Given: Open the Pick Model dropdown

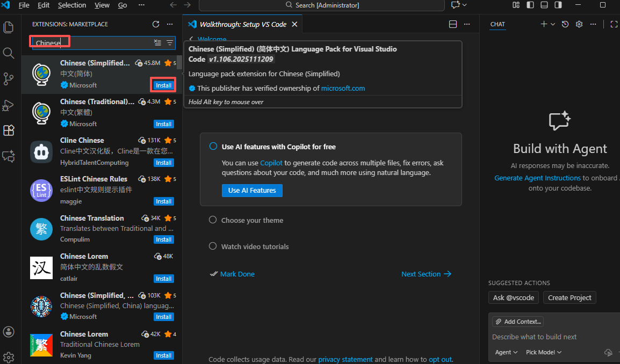Looking at the screenshot, I should 543,352.
